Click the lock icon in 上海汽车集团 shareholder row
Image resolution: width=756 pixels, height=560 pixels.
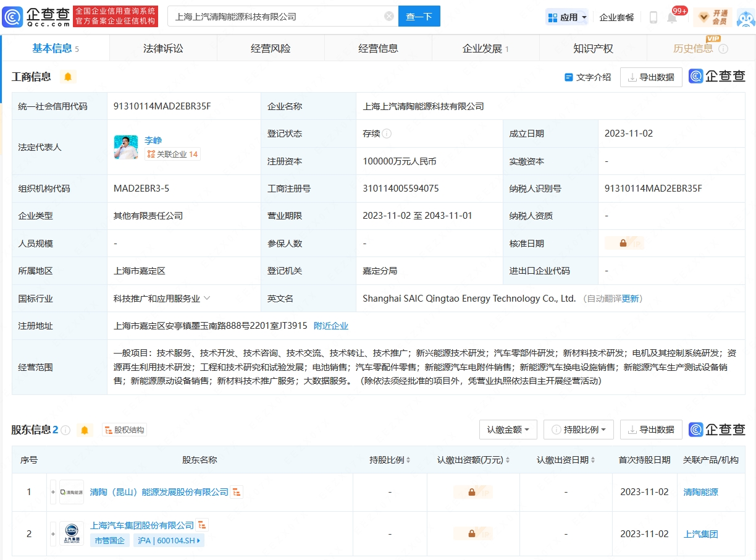point(472,534)
